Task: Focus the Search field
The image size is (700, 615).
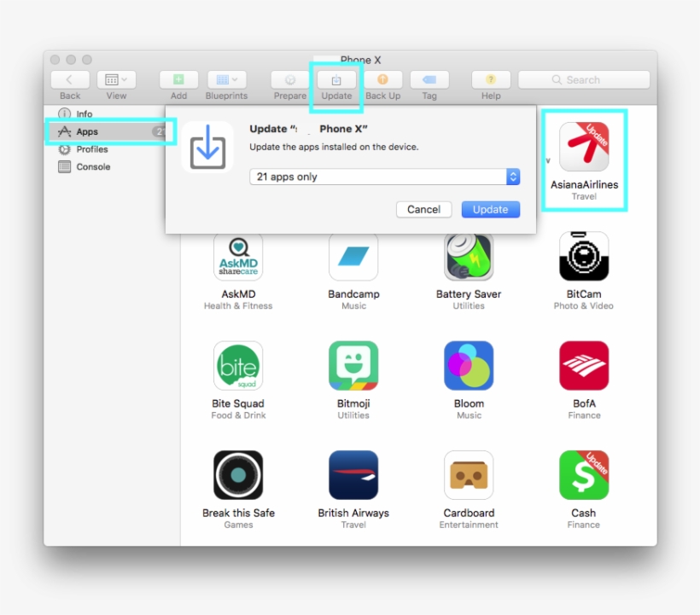Action: pyautogui.click(x=584, y=80)
